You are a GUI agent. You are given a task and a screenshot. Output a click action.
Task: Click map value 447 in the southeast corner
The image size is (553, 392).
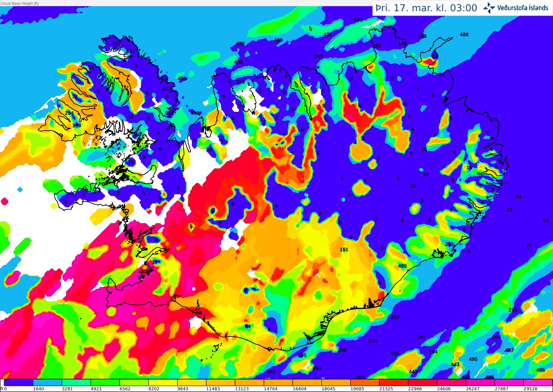coord(509,350)
